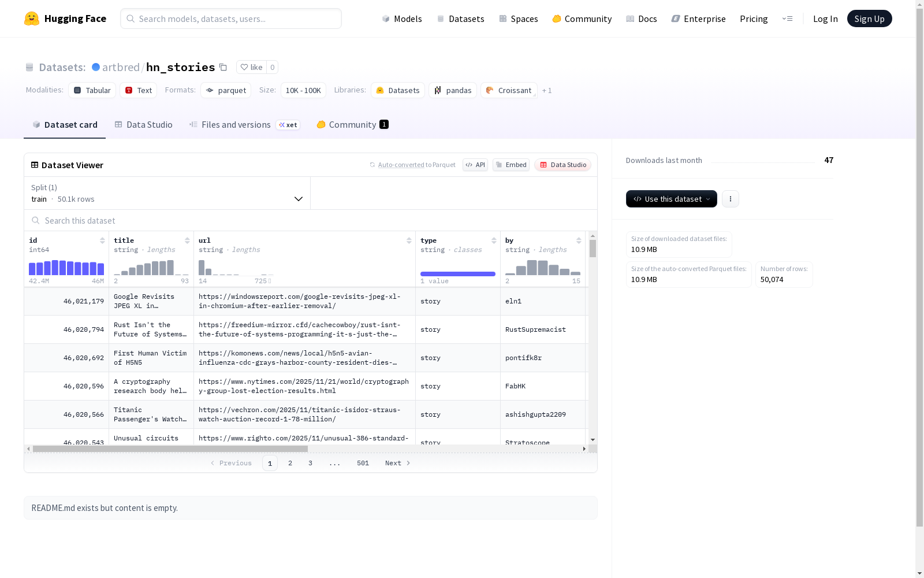
Task: Open Models in the top navigation
Action: pyautogui.click(x=402, y=18)
